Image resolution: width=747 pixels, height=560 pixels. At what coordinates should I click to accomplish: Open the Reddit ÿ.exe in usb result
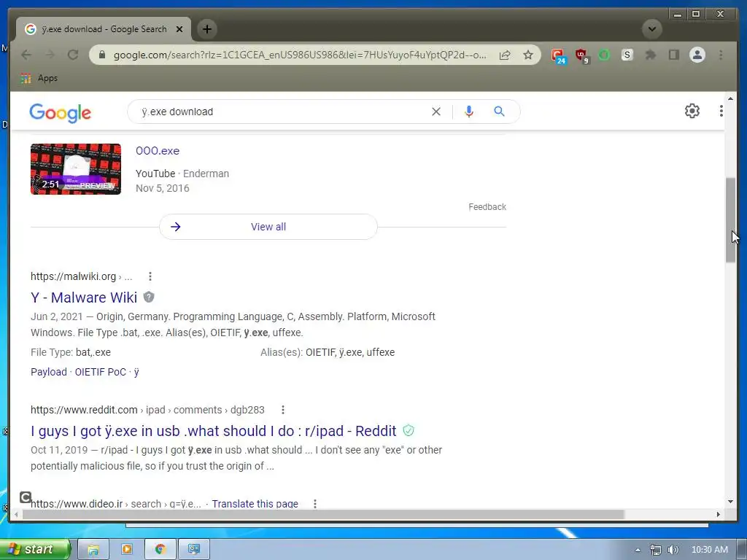click(x=214, y=431)
